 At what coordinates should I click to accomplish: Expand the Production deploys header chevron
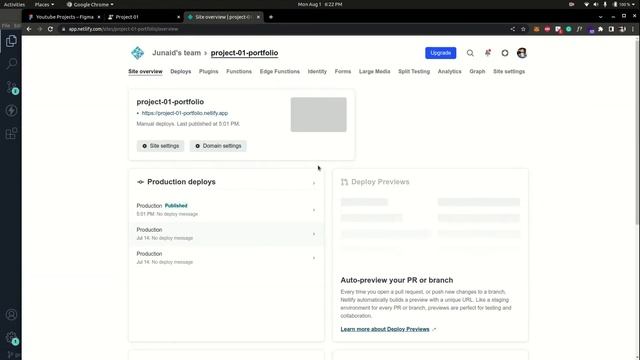click(x=314, y=183)
